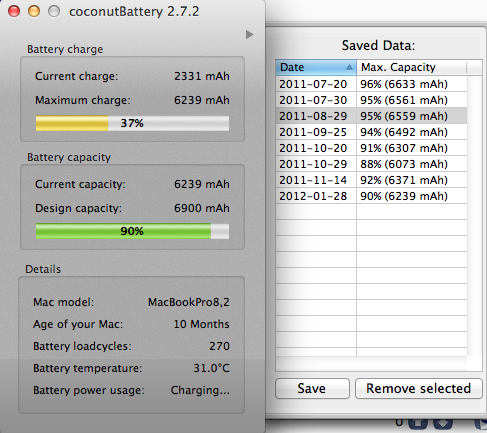Click the current charge 2331 mAh value
This screenshot has width=487, height=433.
[x=202, y=76]
